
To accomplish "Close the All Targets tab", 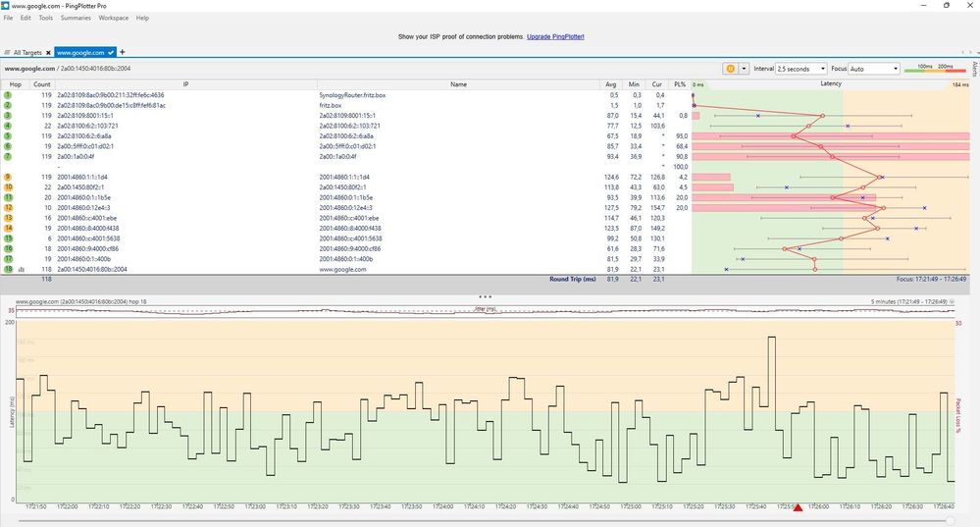I will (x=48, y=53).
